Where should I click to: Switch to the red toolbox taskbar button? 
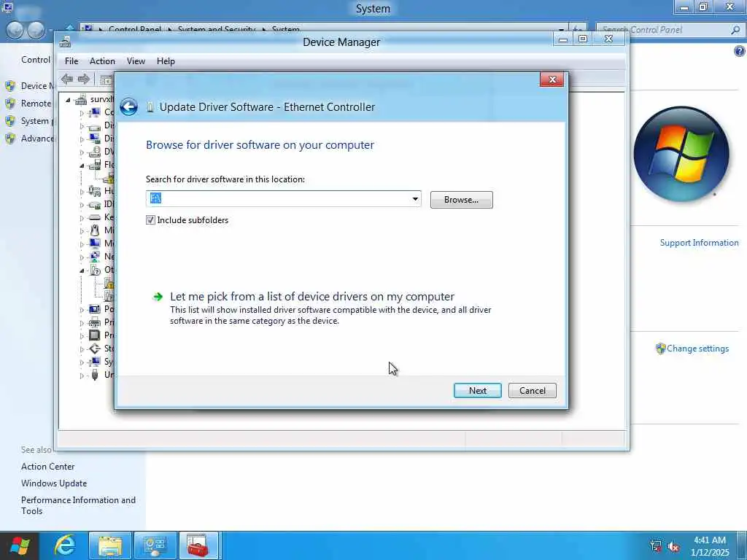(x=198, y=545)
